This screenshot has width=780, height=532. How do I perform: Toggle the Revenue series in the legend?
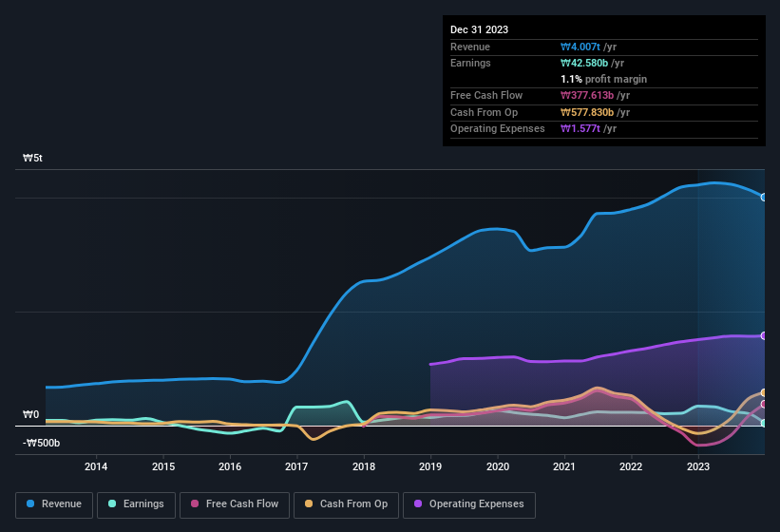coord(54,504)
